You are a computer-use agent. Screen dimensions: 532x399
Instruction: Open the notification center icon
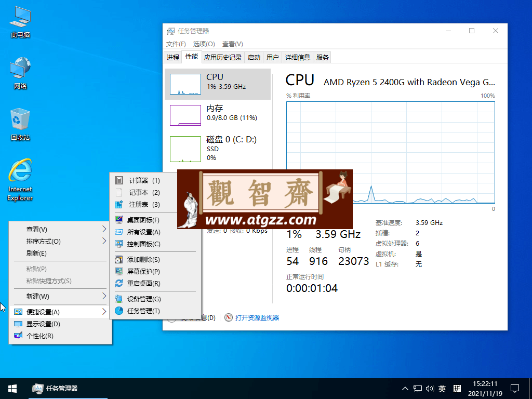tap(515, 389)
